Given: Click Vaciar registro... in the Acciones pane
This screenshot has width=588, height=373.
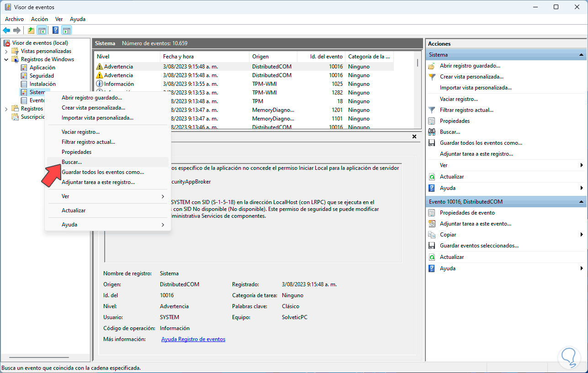Looking at the screenshot, I should coord(459,99).
